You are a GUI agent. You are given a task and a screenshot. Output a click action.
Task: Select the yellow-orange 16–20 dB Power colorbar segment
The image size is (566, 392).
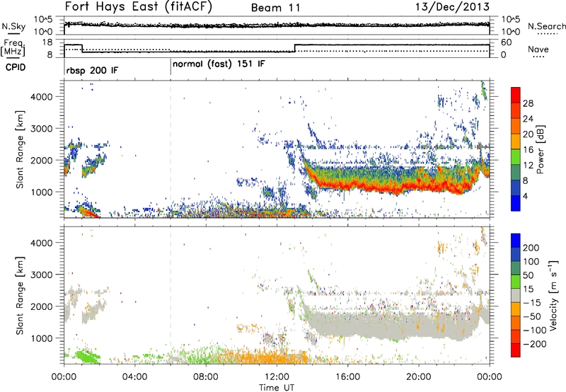(x=516, y=142)
